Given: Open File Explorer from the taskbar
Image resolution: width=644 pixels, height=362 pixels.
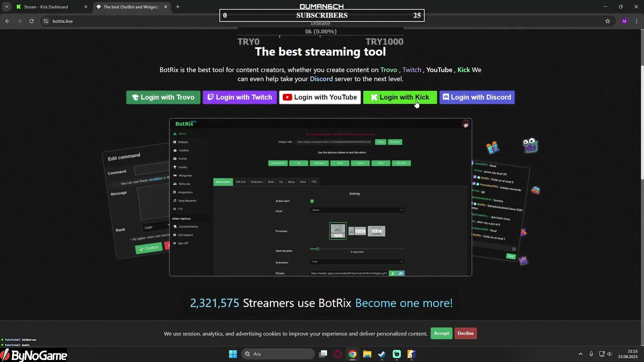Looking at the screenshot, I should (x=367, y=354).
